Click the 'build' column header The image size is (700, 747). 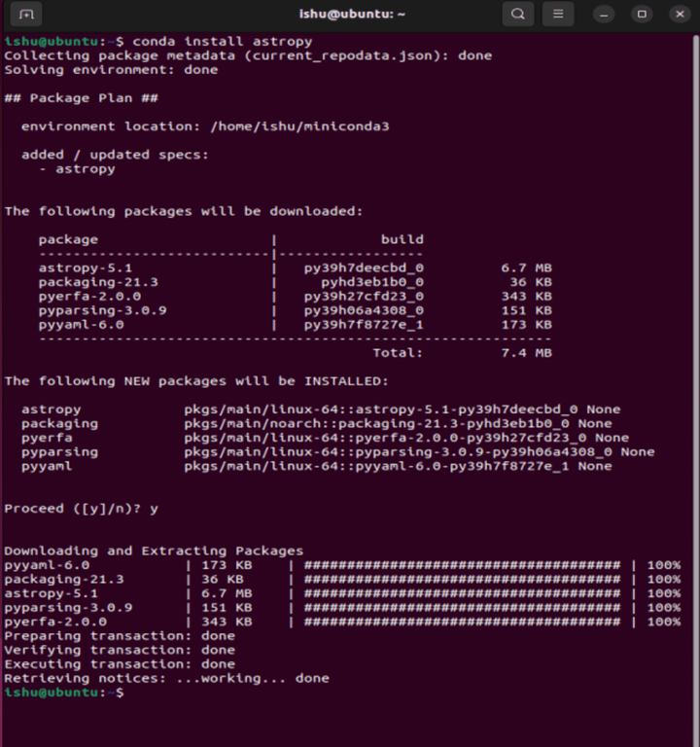(x=402, y=239)
